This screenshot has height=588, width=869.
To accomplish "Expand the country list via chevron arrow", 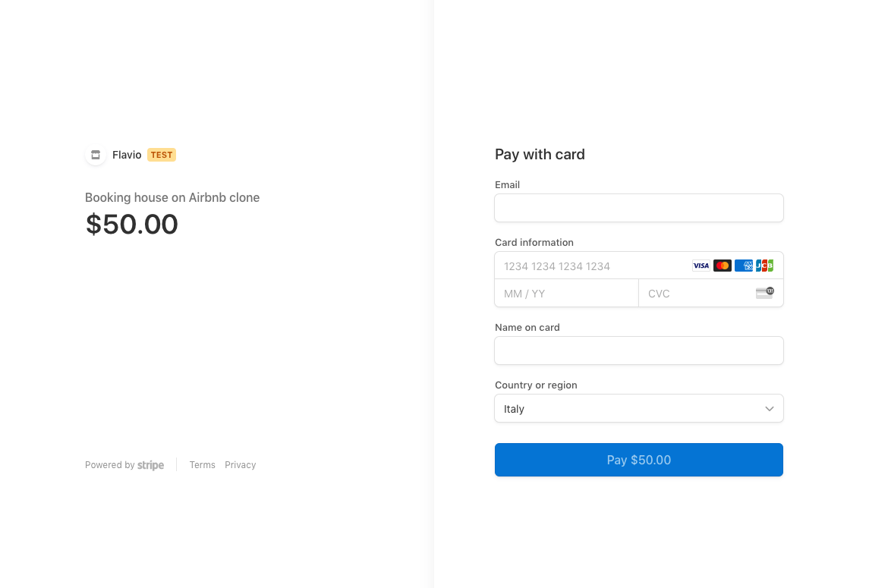I will (770, 409).
